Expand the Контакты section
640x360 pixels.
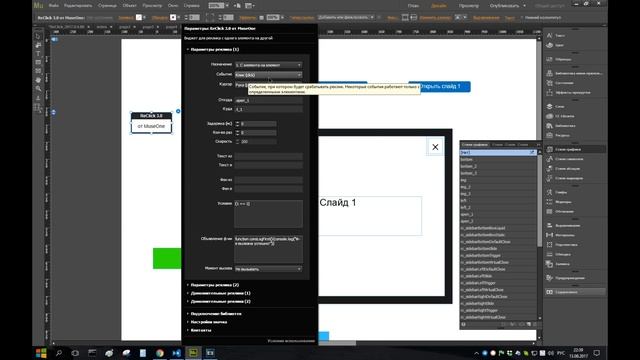(199, 330)
